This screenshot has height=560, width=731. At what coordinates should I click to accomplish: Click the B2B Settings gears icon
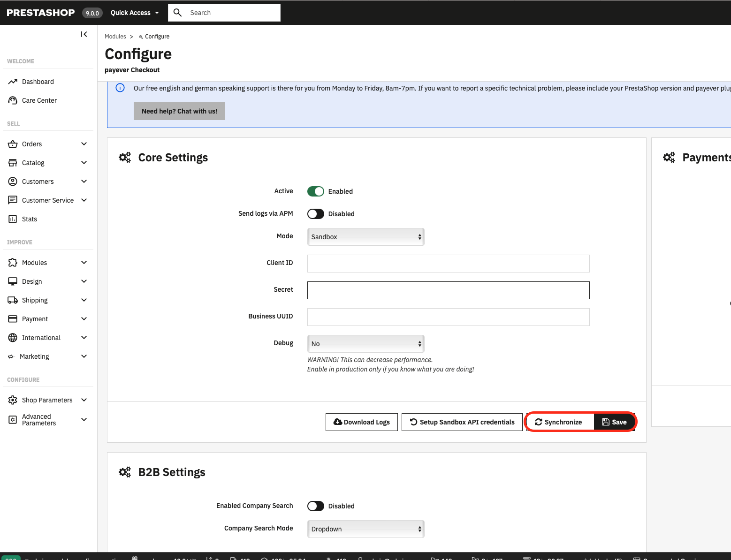tap(125, 472)
